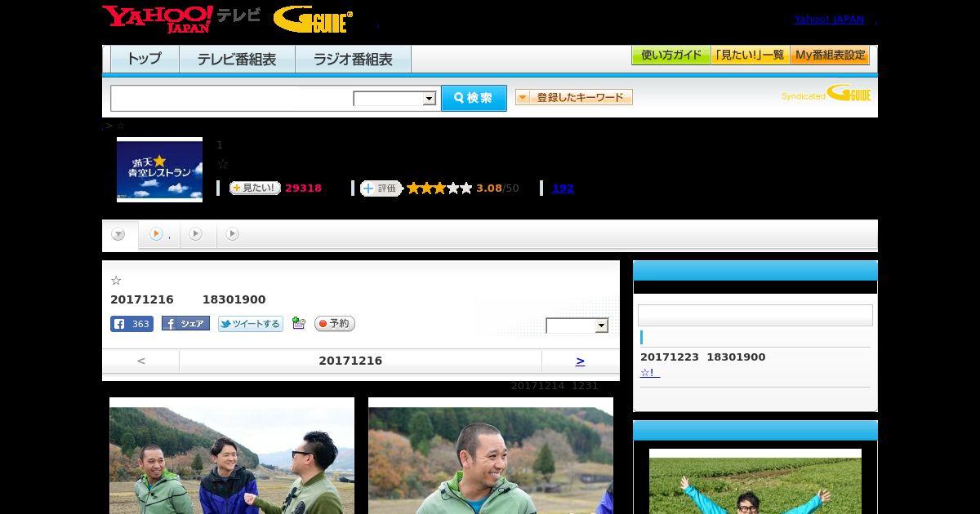Click the blue 検索 search button

(474, 98)
